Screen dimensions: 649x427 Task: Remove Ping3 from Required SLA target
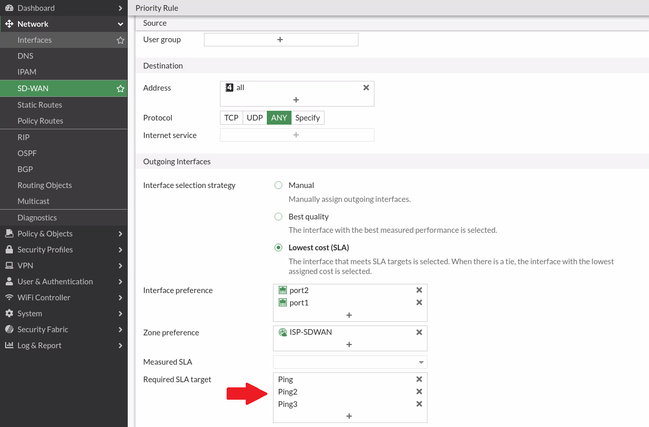[419, 404]
